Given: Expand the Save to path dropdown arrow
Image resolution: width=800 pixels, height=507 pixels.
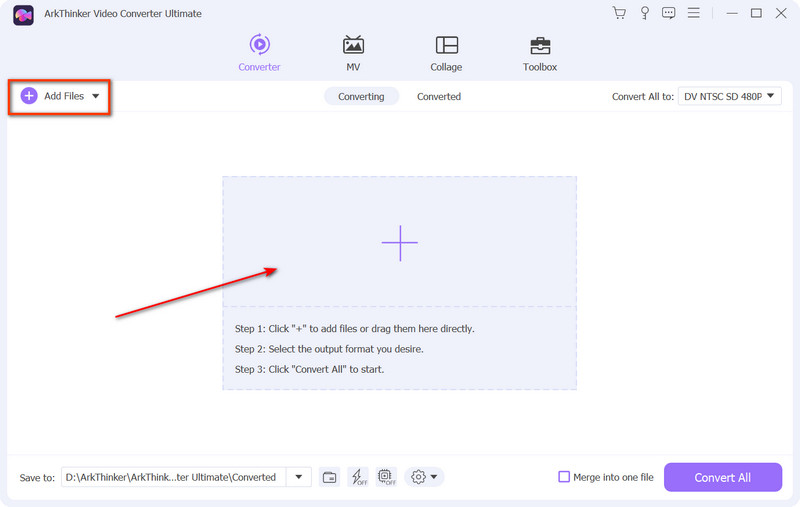Looking at the screenshot, I should click(x=299, y=477).
